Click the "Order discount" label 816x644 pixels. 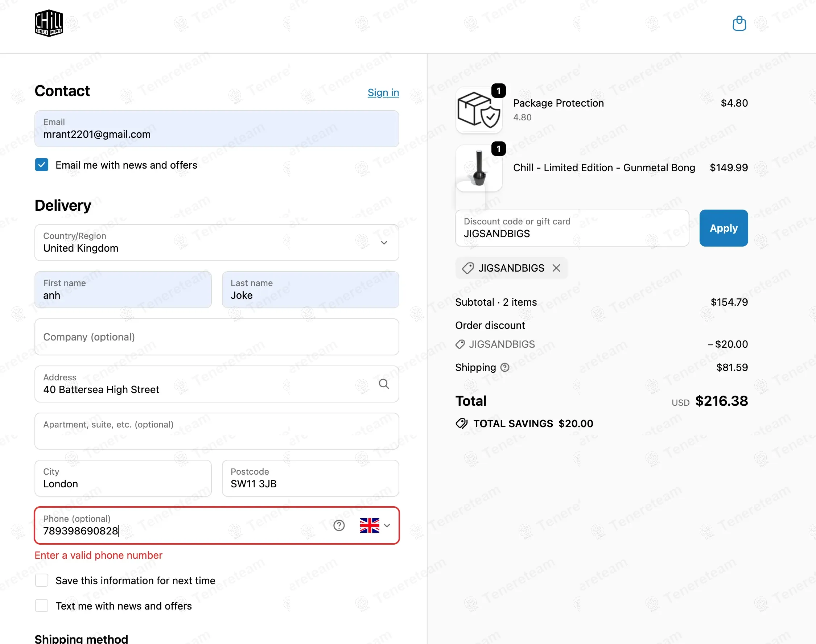[490, 325]
